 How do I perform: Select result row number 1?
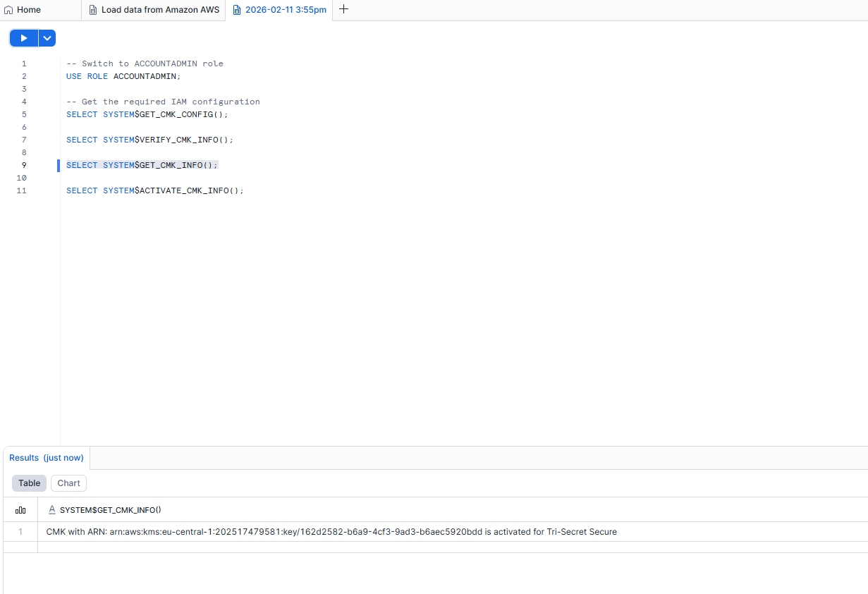pos(20,532)
